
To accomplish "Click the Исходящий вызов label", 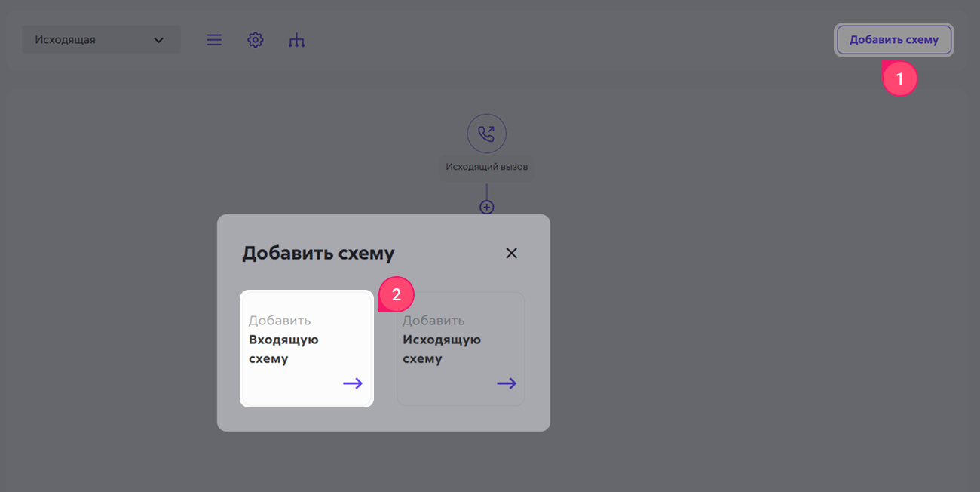I will 487,167.
